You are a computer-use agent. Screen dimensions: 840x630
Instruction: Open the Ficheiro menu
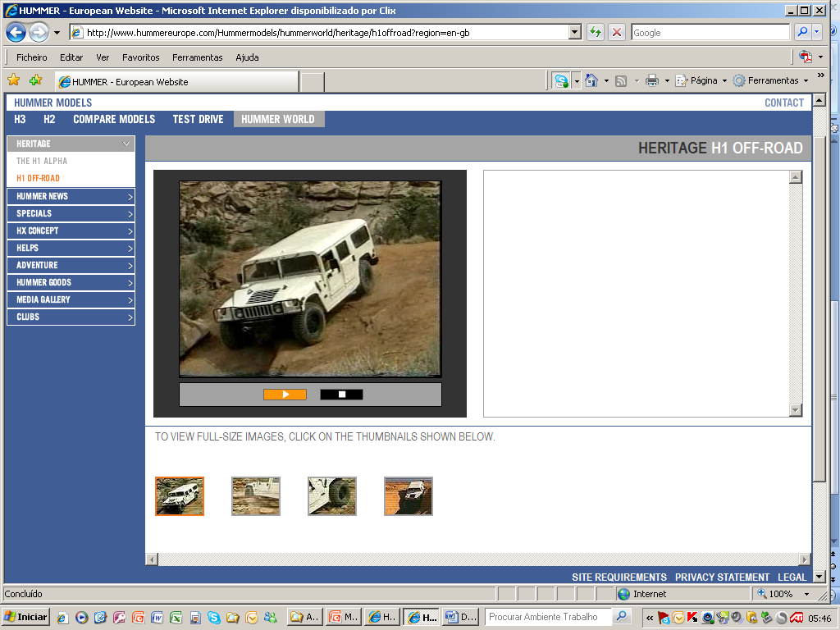(32, 57)
